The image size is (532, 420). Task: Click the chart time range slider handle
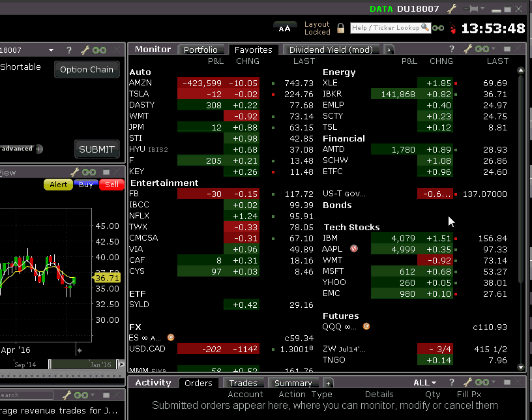50,365
